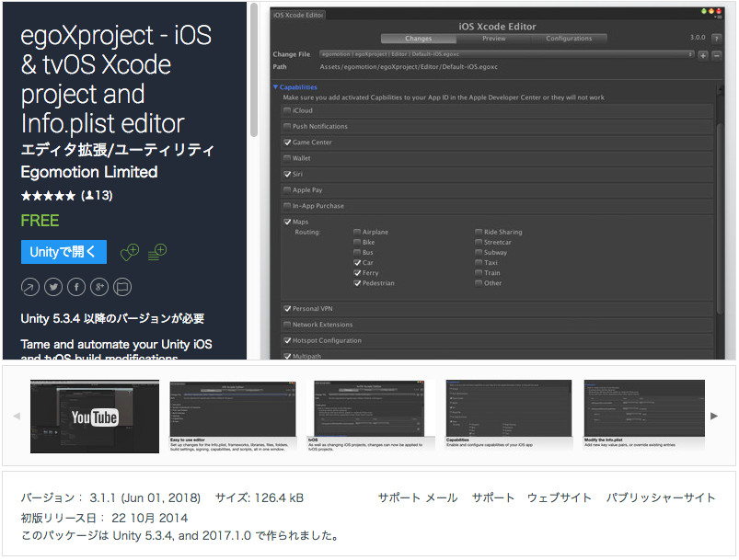This screenshot has width=739, height=560.
Task: Play the YouTube video thumbnail
Action: click(95, 417)
